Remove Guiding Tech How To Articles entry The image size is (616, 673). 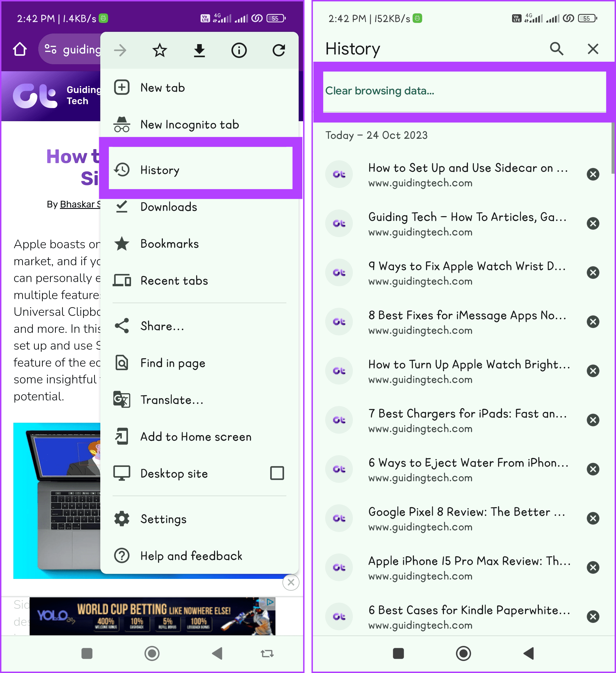click(x=593, y=223)
